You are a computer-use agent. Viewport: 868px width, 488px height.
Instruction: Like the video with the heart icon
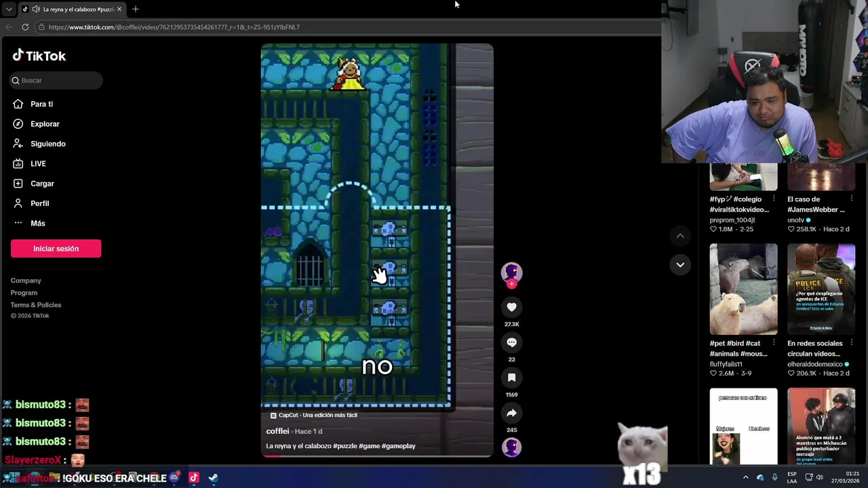click(x=511, y=307)
